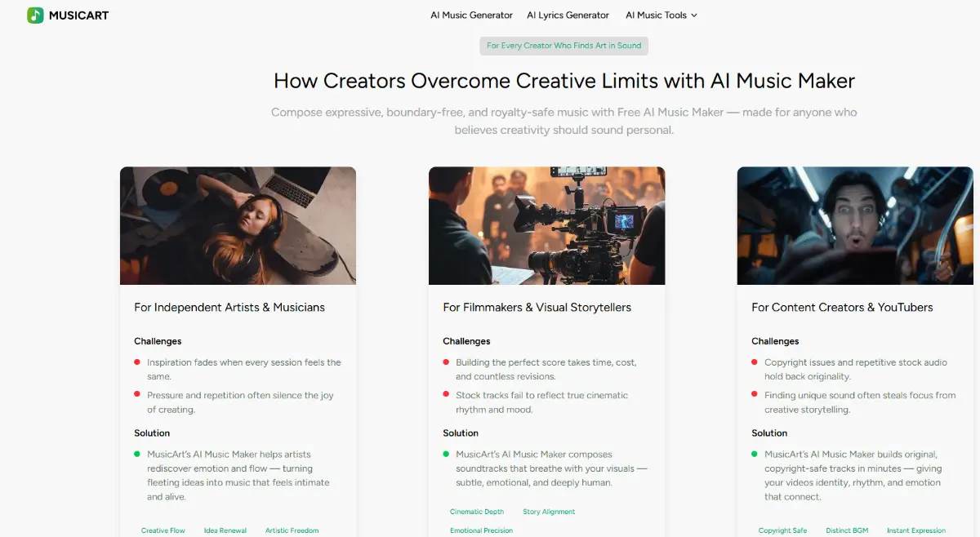Open the surprised man image
Screen dimensions: 980x537
[854, 225]
